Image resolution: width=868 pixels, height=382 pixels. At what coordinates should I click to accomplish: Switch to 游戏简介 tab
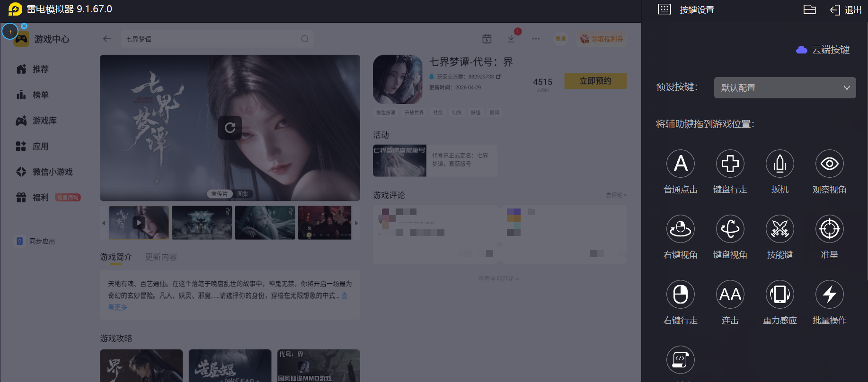tap(116, 257)
